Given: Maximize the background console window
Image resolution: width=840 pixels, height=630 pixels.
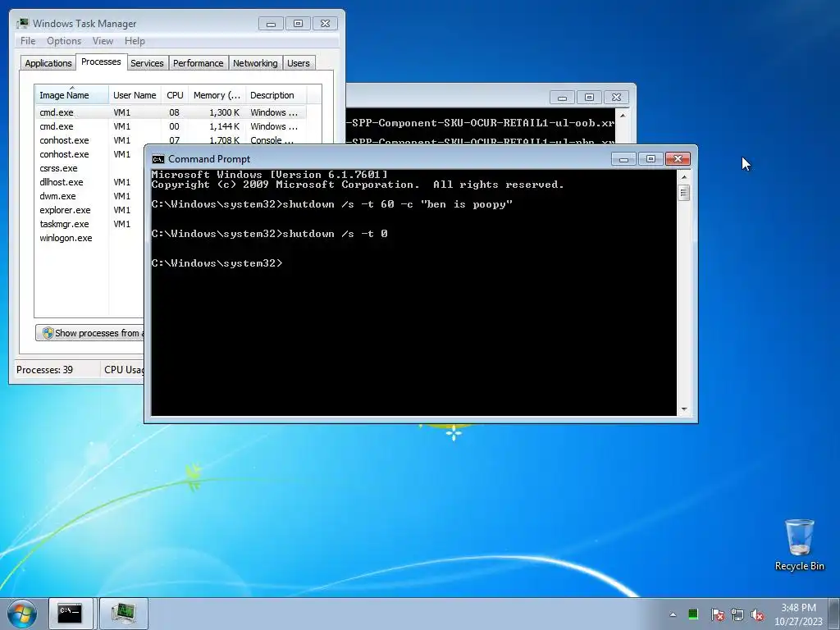Looking at the screenshot, I should tap(589, 98).
